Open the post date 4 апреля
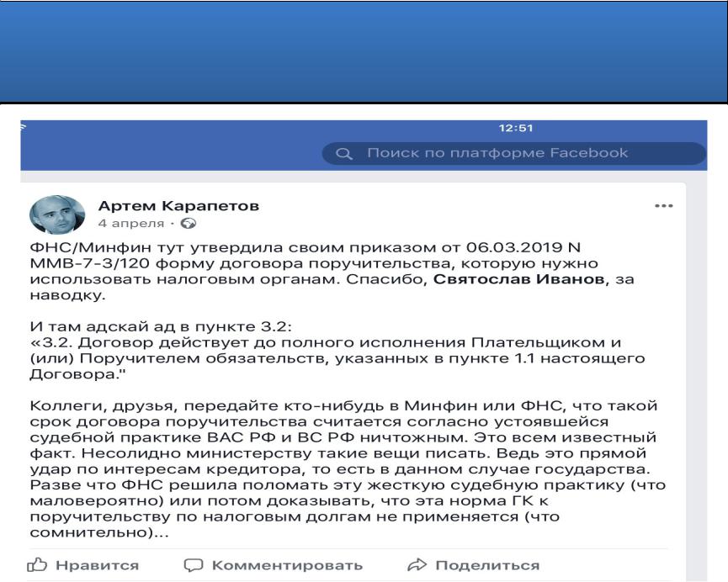The height and width of the screenshot is (582, 728). (x=131, y=223)
